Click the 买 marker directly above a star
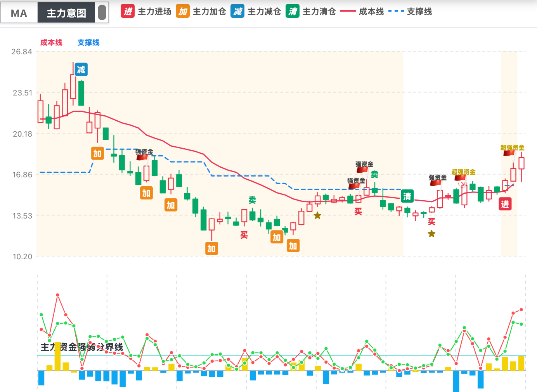The width and height of the screenshot is (537, 392). coord(431,222)
